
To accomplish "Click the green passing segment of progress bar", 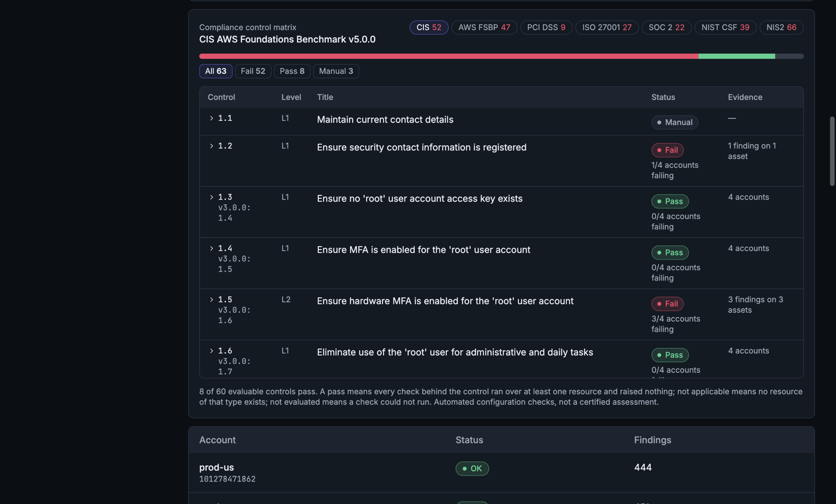I will 737,56.
